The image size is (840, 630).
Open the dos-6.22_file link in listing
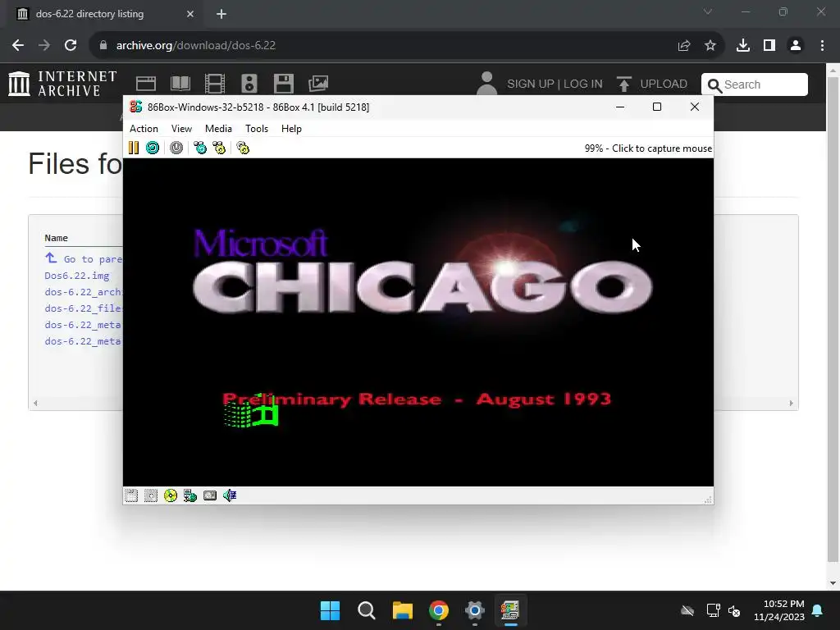(84, 308)
